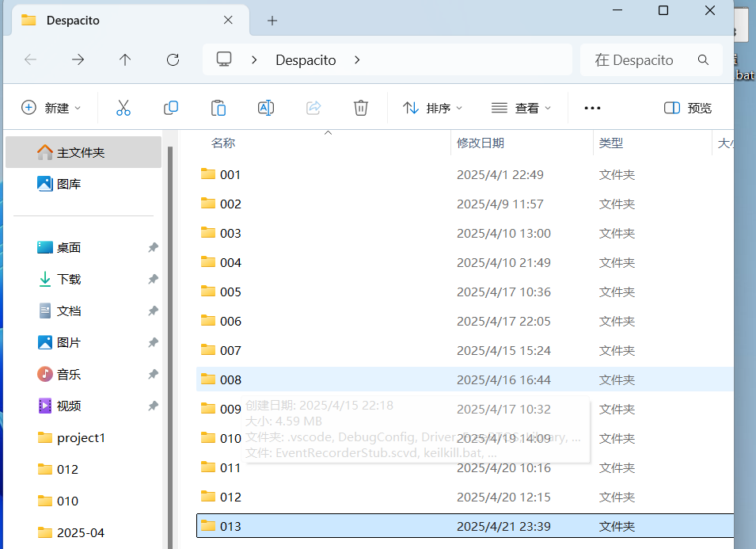
Task: Open 桌面 desktop in sidebar
Action: tap(83, 247)
